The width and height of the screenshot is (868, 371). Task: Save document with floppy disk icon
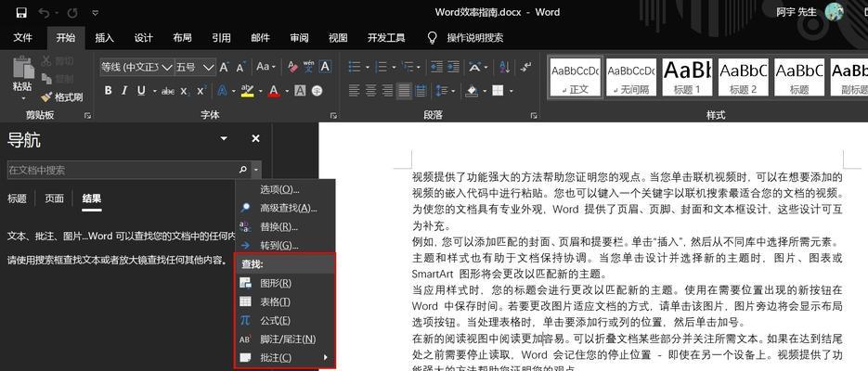click(x=21, y=12)
